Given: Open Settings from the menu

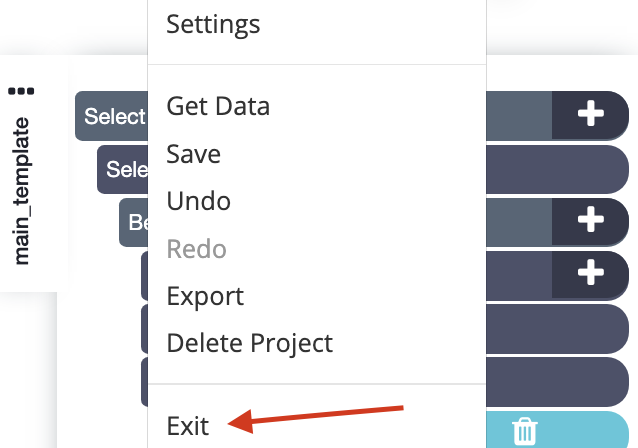Looking at the screenshot, I should pyautogui.click(x=213, y=24).
